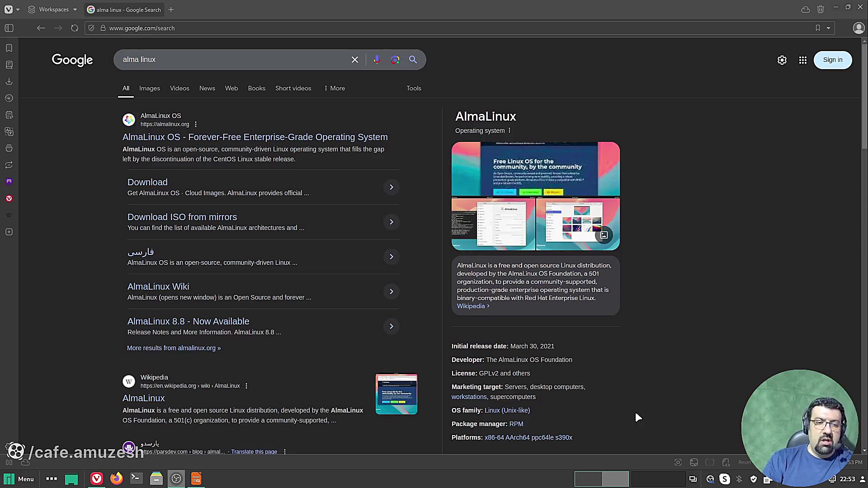The width and height of the screenshot is (868, 488).
Task: Open search Tools options
Action: coord(414,88)
